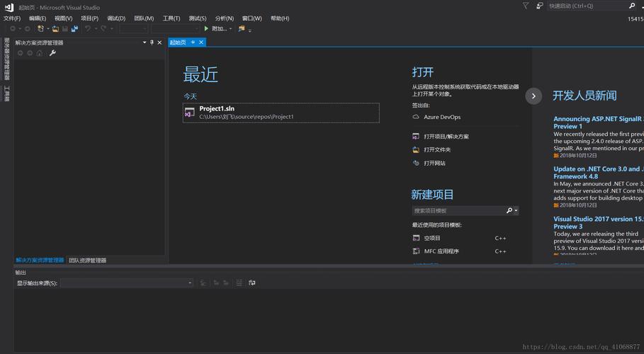Open Update on .NET Core 3.0 article

599,173
